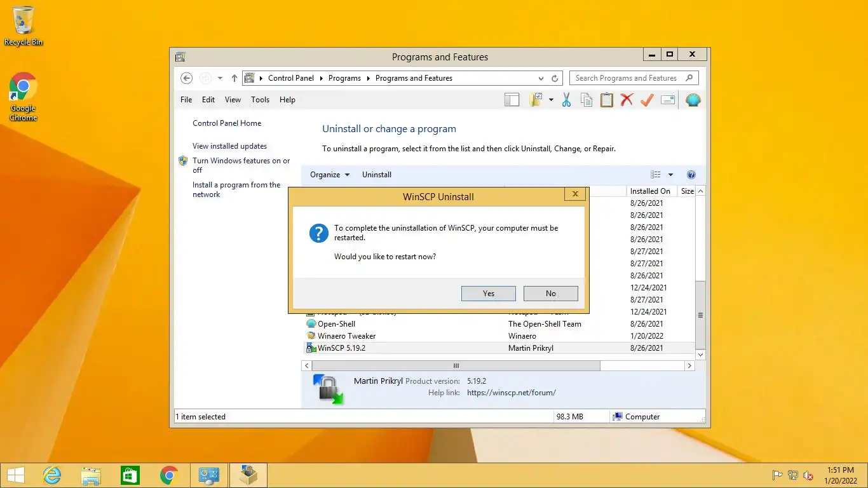Click the horizontal scrollbar left arrow
Screen dimensions: 868x488
307,366
